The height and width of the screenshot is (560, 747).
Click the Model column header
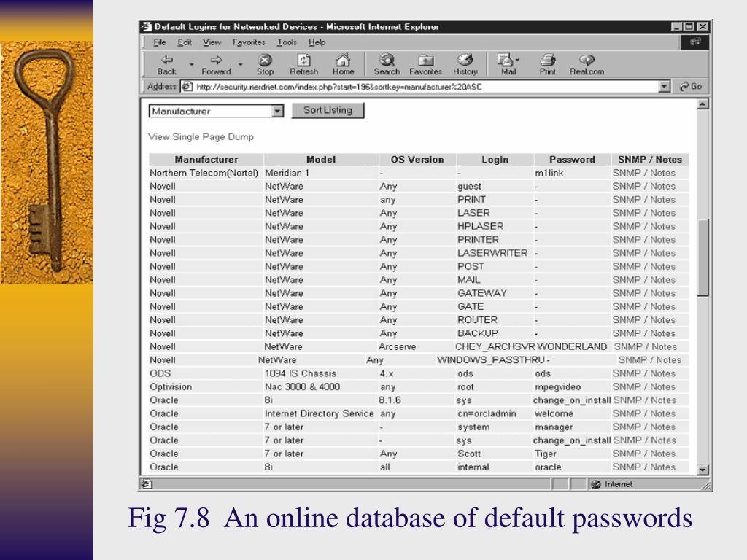321,160
